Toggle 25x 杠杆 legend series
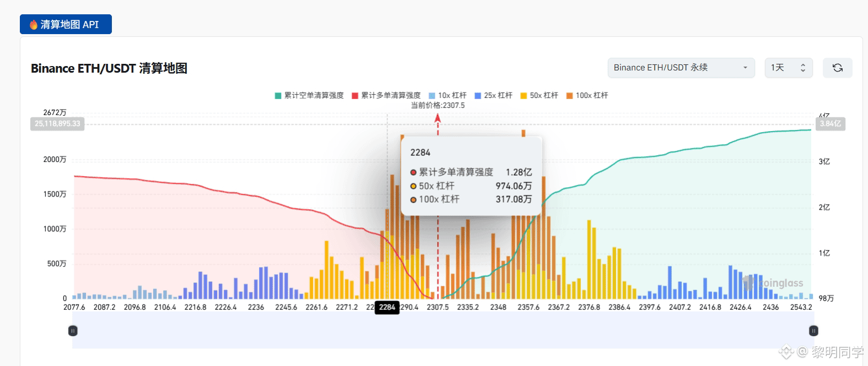 point(493,95)
